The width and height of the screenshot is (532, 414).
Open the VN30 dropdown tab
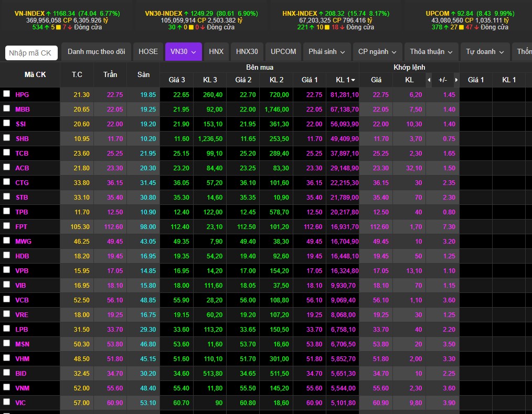pos(183,51)
